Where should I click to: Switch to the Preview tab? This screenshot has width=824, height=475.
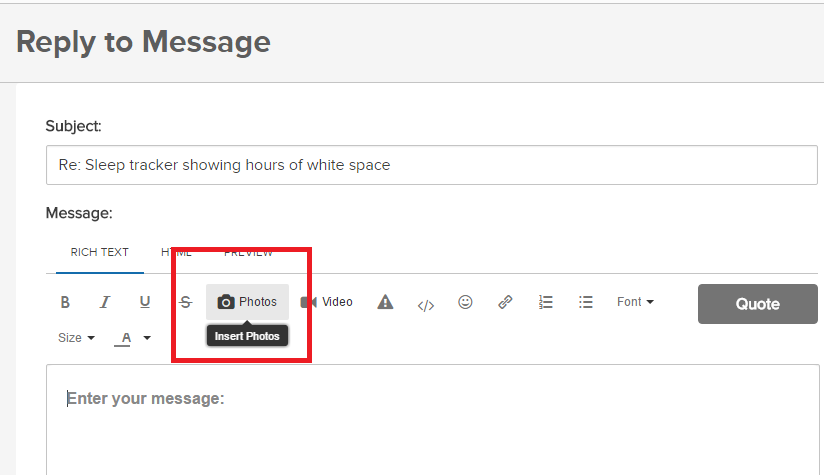point(248,253)
